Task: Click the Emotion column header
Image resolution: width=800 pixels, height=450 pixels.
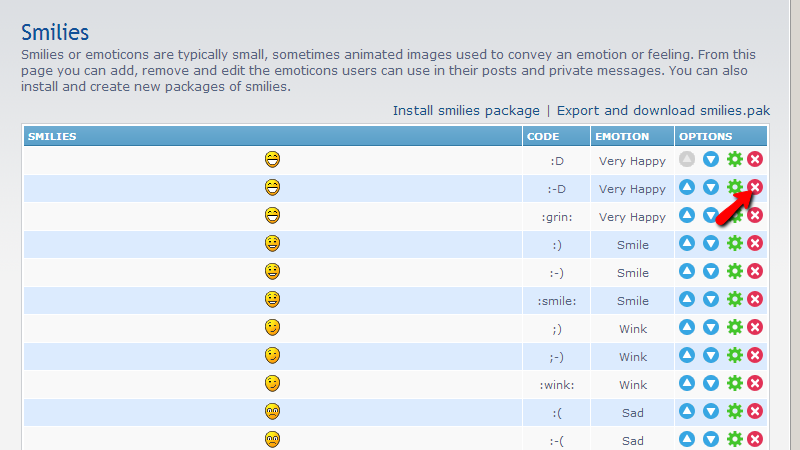Action: click(621, 136)
